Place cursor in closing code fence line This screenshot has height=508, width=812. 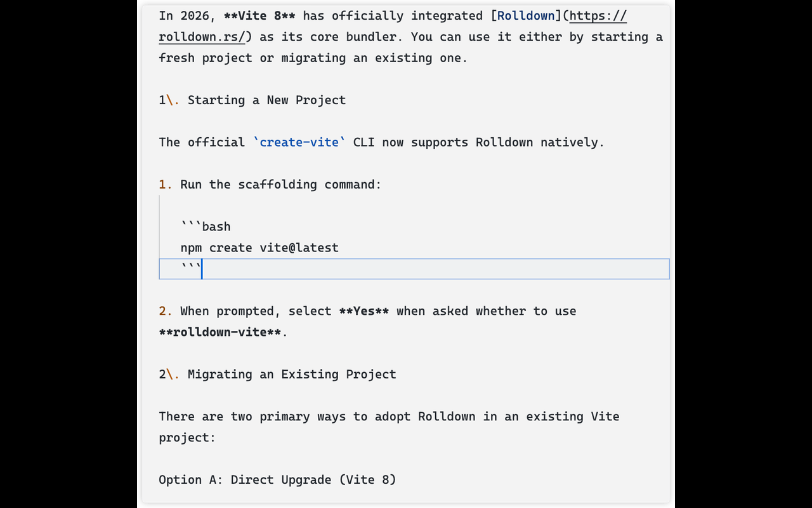(414, 269)
